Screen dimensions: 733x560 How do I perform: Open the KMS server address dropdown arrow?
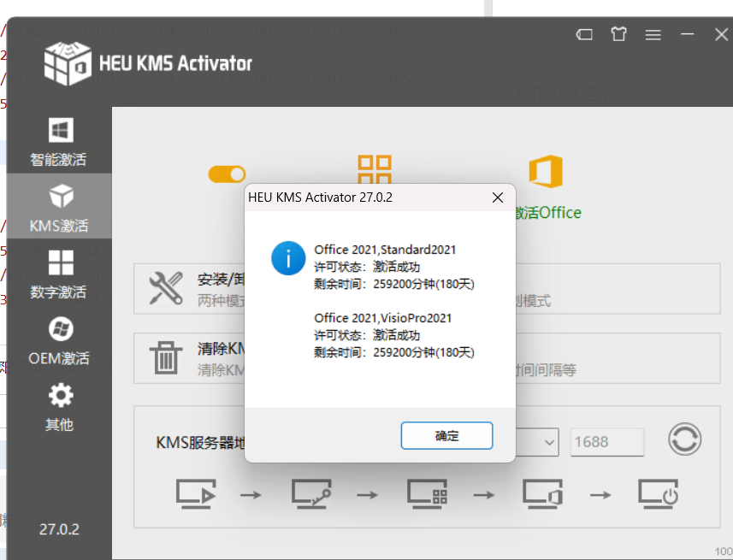550,442
